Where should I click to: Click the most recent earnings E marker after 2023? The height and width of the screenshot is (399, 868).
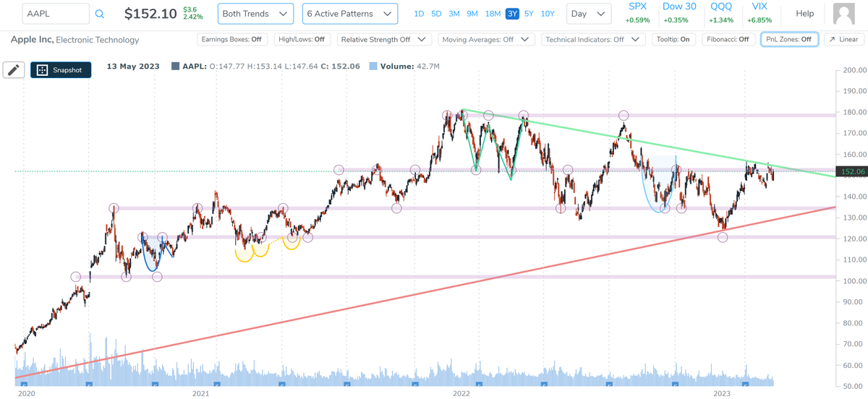(745, 385)
